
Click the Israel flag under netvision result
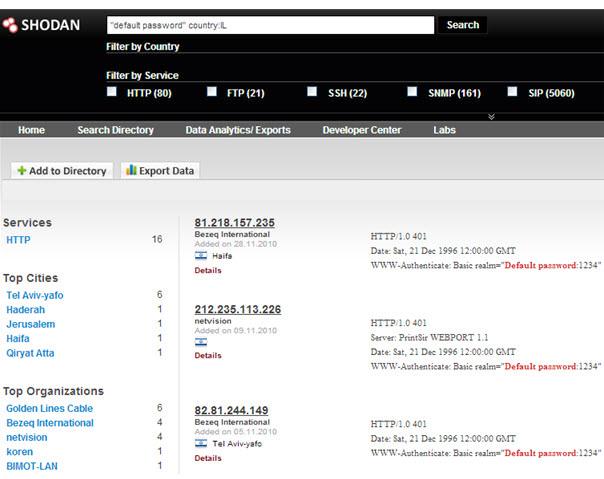[x=201, y=342]
